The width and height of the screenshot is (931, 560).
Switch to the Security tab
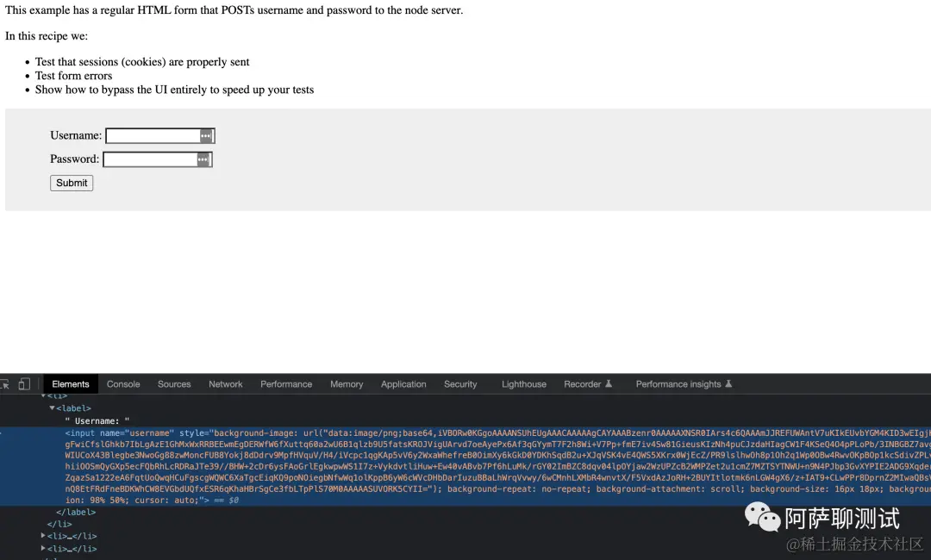(460, 384)
